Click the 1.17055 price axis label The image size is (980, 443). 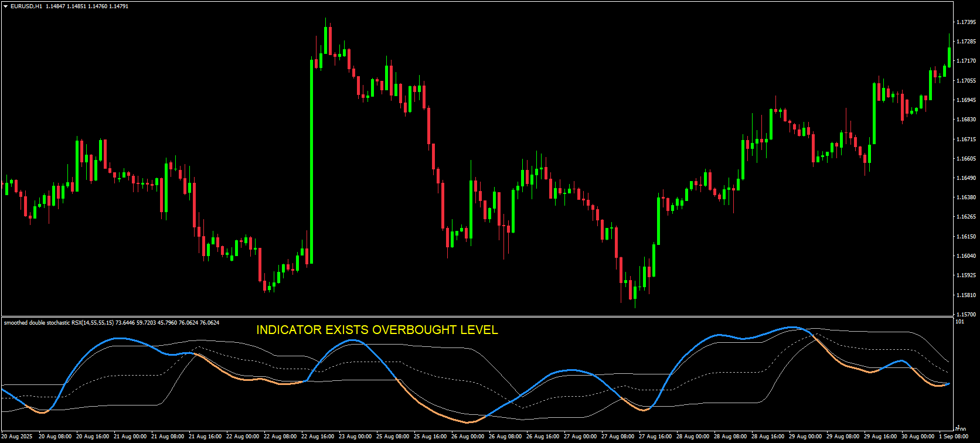(x=966, y=81)
